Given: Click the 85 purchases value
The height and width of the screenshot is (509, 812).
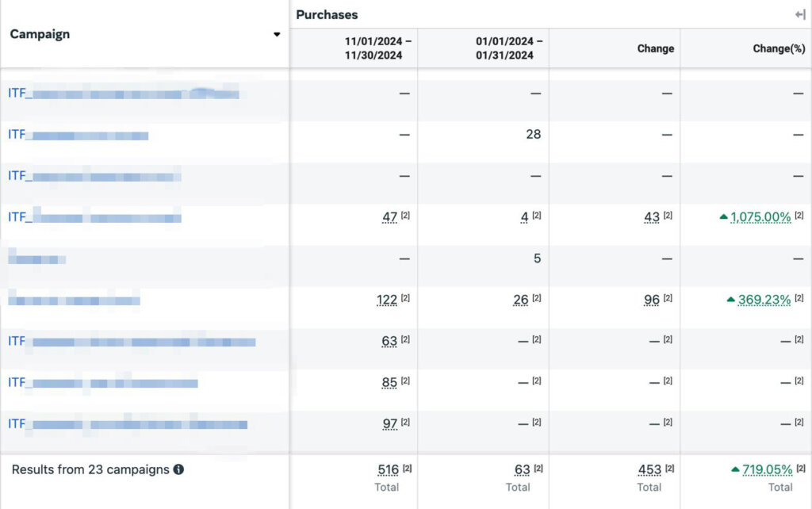Looking at the screenshot, I should tap(389, 383).
